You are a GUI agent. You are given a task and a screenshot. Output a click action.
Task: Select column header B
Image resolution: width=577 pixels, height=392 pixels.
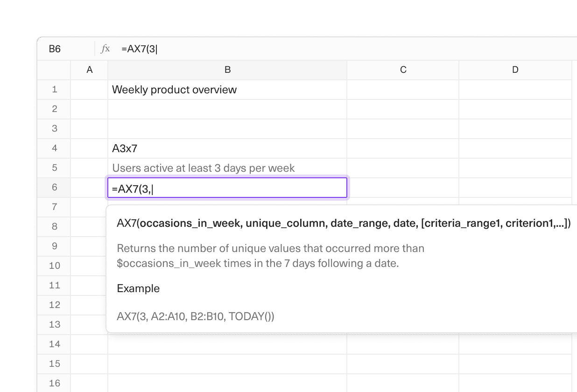point(227,70)
